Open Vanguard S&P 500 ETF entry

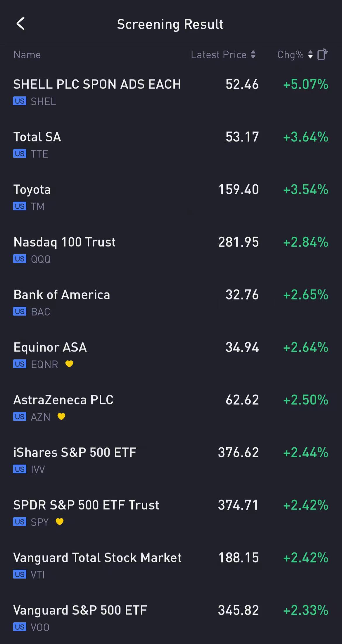pyautogui.click(x=80, y=610)
